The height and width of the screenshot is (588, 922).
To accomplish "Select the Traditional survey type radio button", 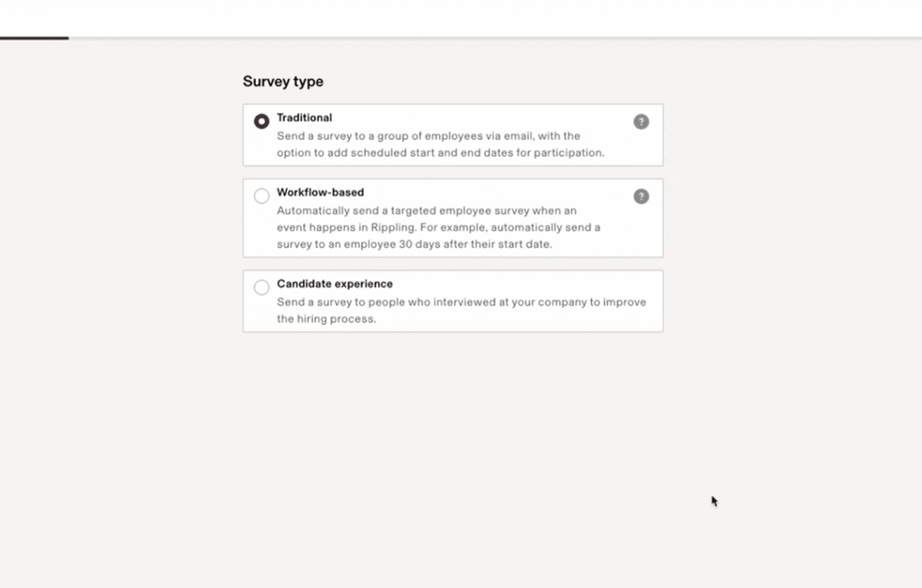I will (261, 121).
